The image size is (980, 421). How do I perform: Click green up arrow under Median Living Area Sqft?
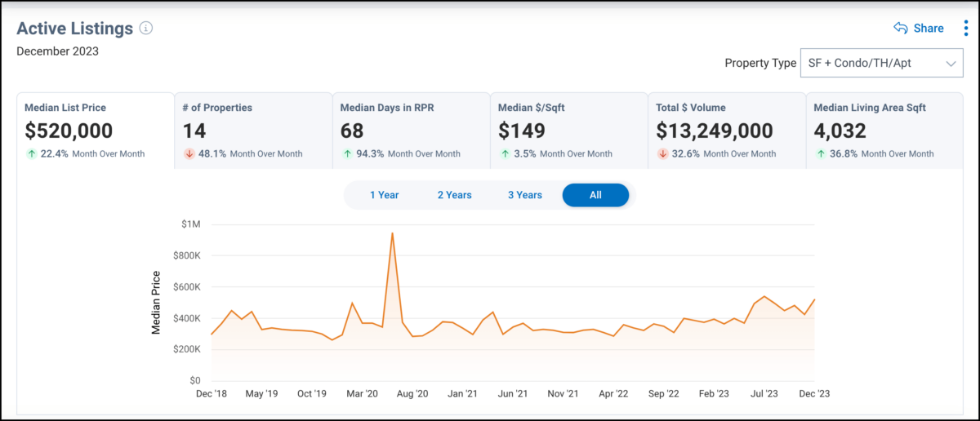coord(821,153)
